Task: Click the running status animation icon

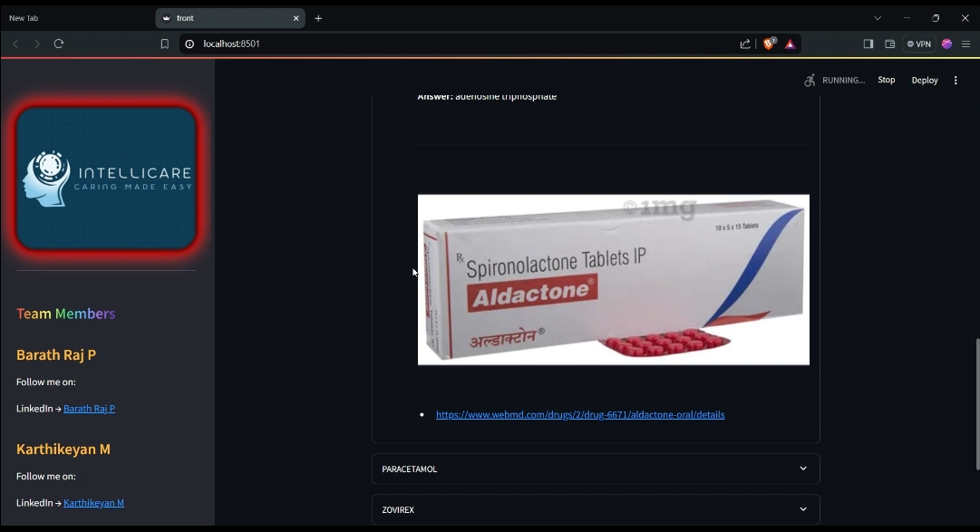Action: pyautogui.click(x=810, y=80)
